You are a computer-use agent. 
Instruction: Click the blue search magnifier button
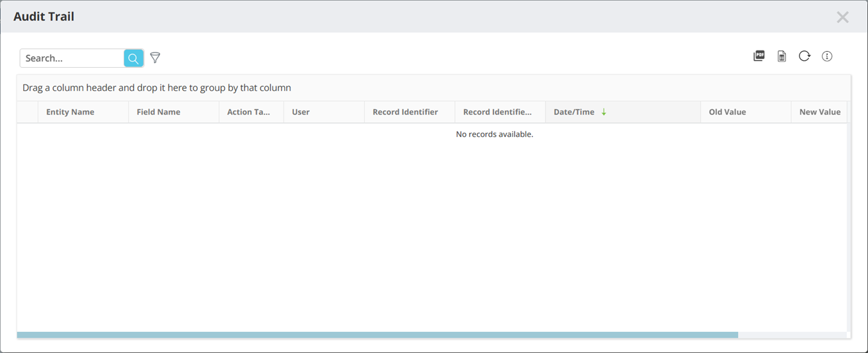(133, 58)
